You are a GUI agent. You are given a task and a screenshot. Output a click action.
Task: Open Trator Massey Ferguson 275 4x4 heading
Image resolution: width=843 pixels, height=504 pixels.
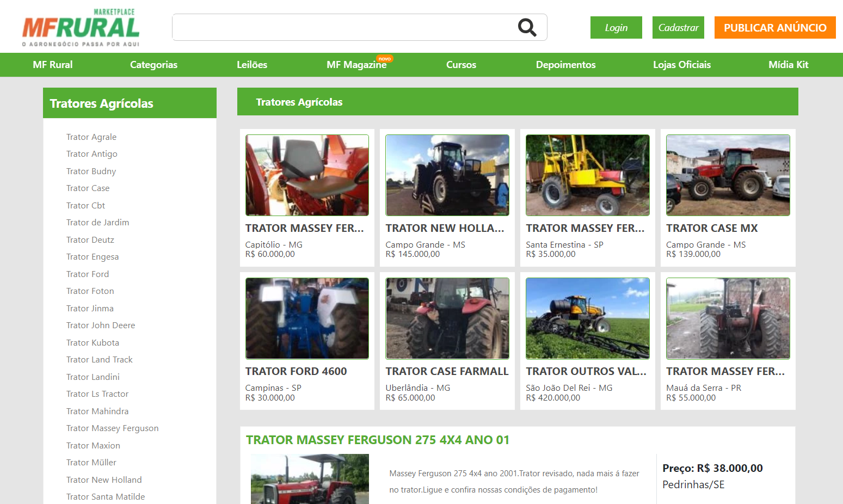pos(377,440)
